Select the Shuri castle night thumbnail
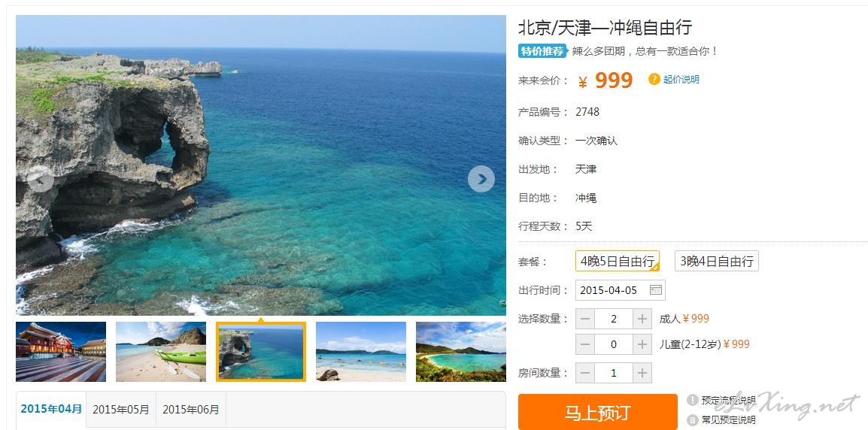The height and width of the screenshot is (430, 868). click(61, 352)
